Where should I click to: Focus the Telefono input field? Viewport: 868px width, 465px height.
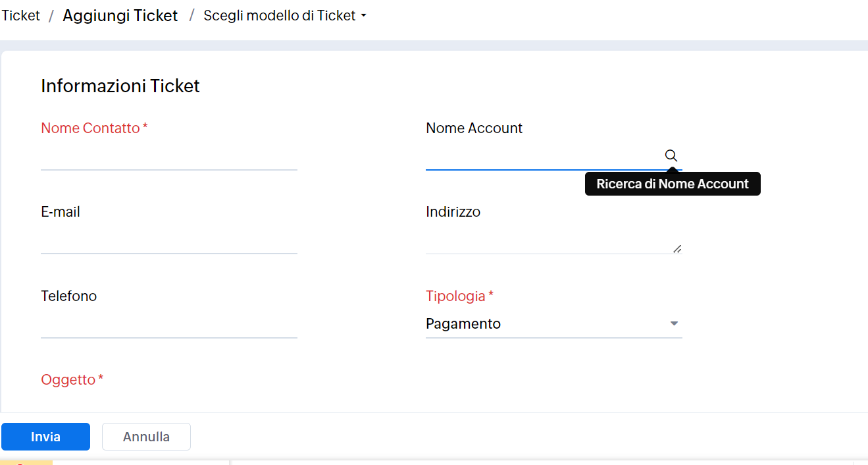pos(168,325)
